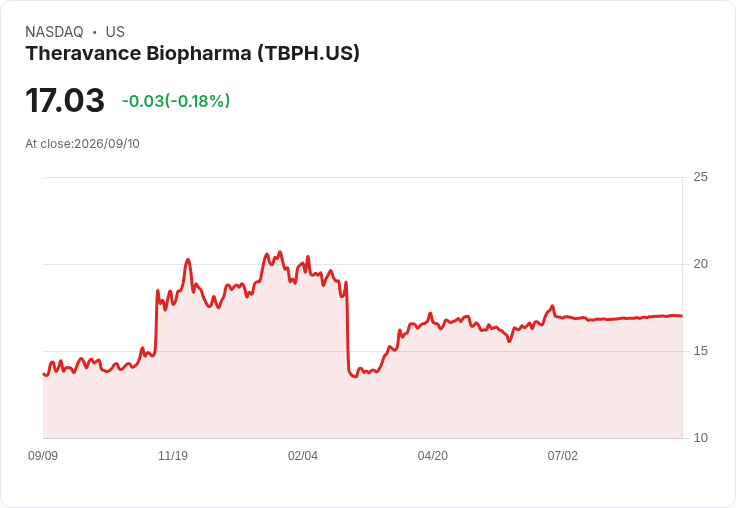Click the 15 price axis label
The height and width of the screenshot is (508, 736).
(x=700, y=351)
